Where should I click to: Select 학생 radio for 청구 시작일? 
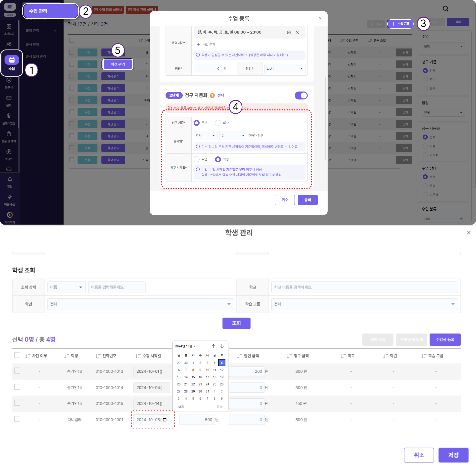click(x=218, y=159)
